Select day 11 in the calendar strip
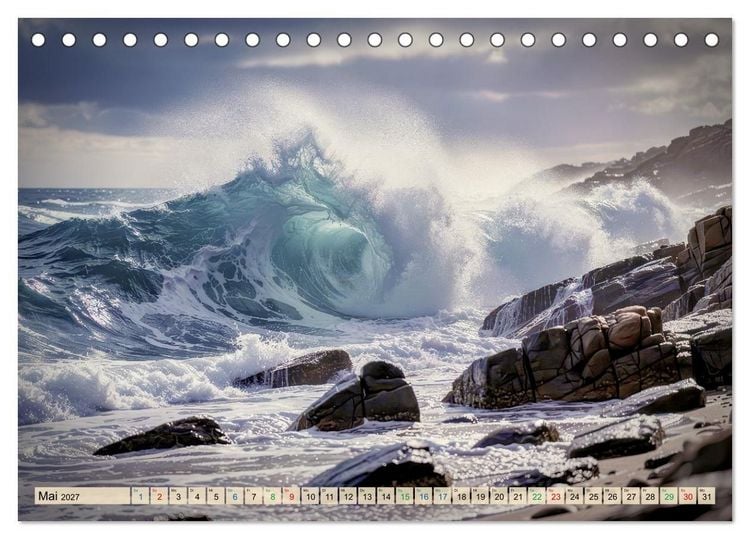Image resolution: width=750 pixels, height=539 pixels. click(x=329, y=496)
